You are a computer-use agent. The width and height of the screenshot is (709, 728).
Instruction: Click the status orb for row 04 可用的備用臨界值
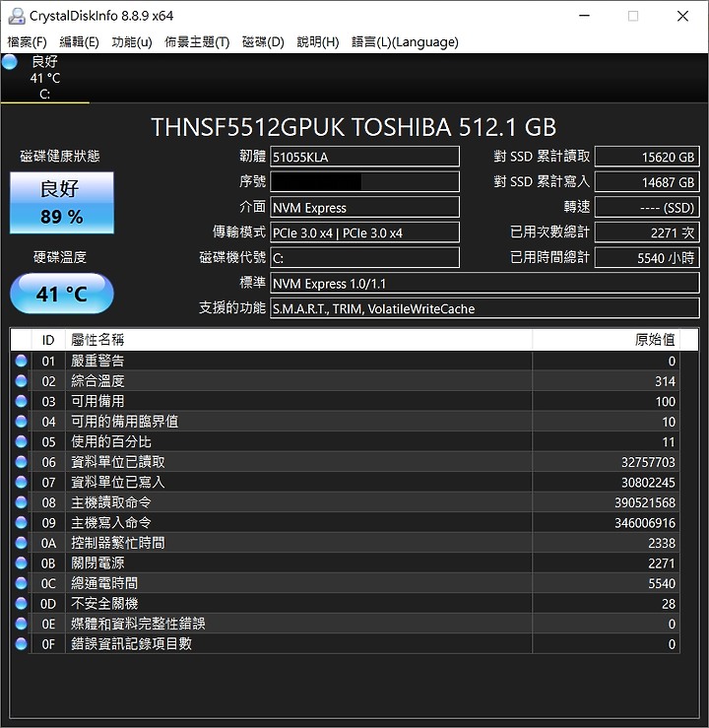coord(21,422)
